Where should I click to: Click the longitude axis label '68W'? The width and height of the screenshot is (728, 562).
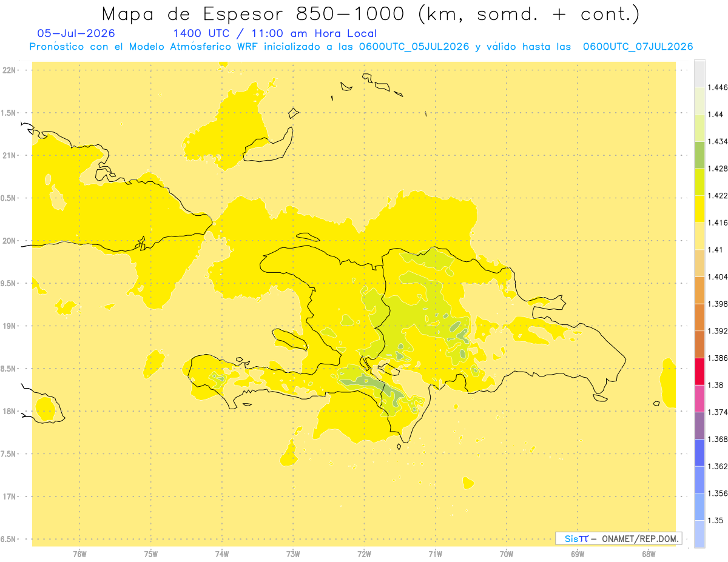649,554
